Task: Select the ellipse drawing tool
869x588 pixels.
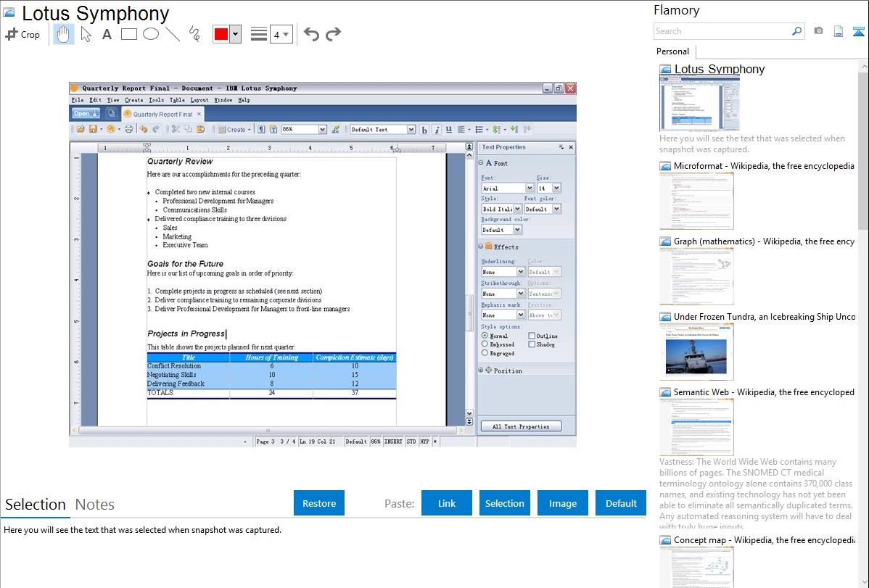Action: (x=151, y=34)
